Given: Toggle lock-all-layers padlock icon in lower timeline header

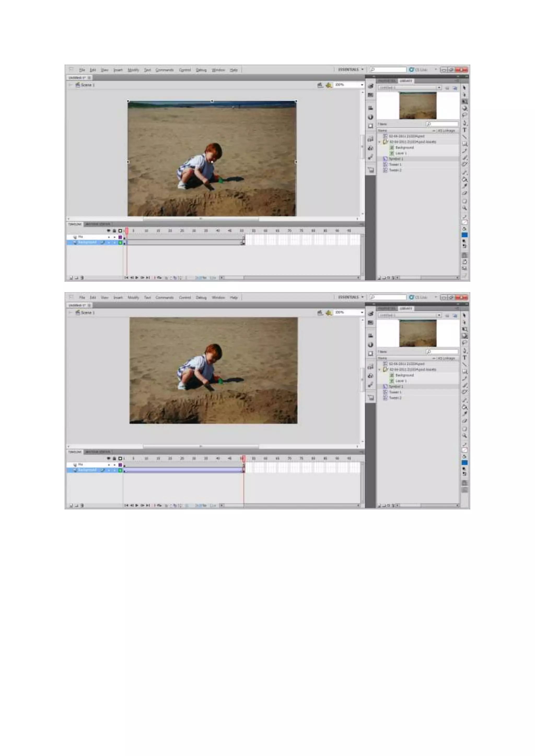Looking at the screenshot, I should click(x=114, y=458).
